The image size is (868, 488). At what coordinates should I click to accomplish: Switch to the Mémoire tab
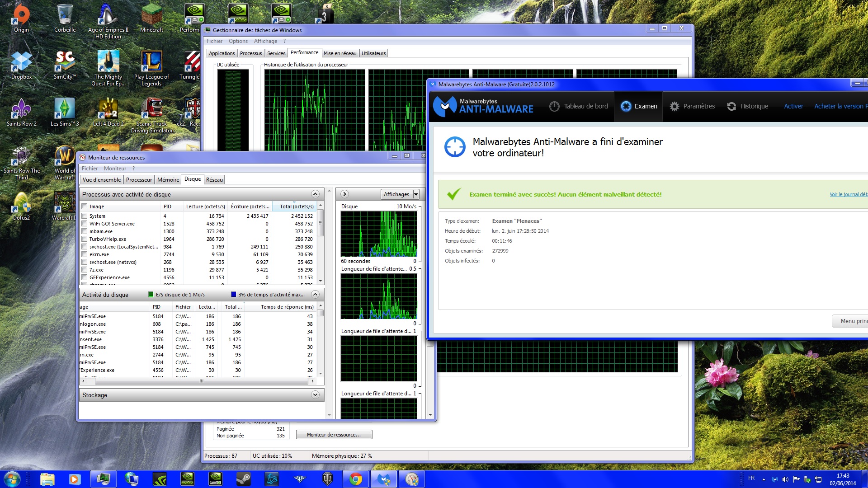[x=168, y=180]
